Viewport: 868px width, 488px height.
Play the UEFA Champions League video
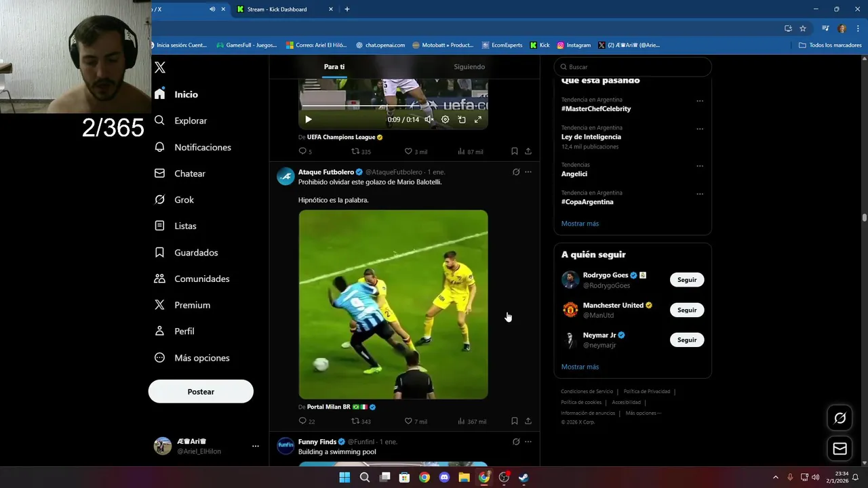click(308, 119)
